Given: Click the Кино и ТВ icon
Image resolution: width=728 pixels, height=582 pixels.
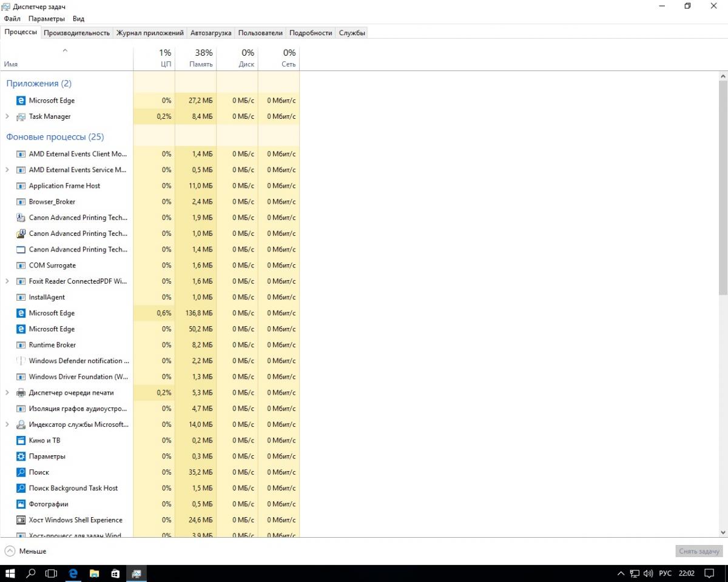Looking at the screenshot, I should [x=21, y=440].
